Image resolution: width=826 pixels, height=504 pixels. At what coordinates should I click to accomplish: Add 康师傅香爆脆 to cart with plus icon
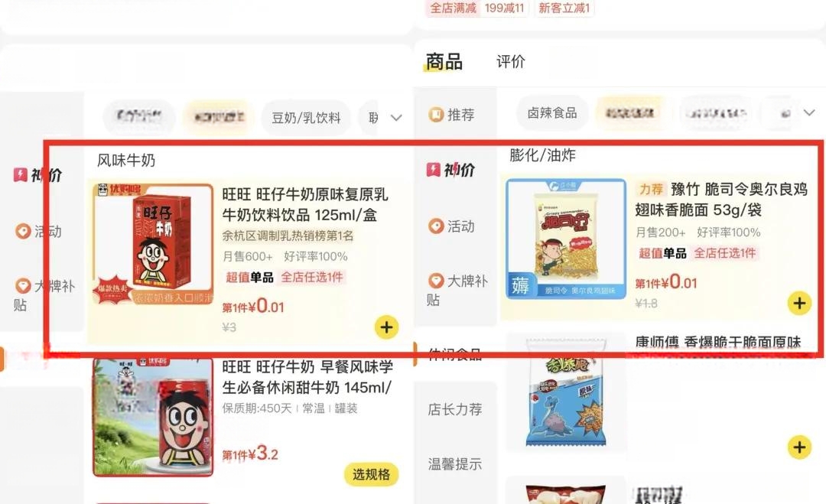pos(799,447)
